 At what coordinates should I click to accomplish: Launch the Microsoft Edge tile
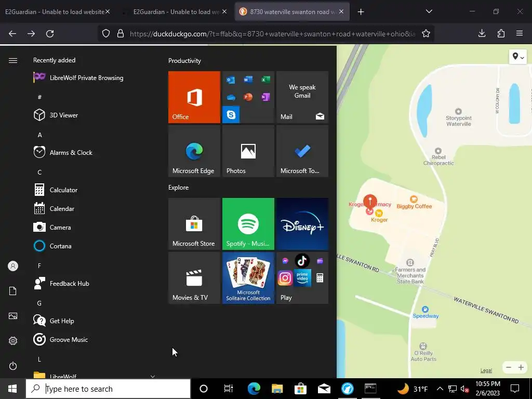coord(194,151)
